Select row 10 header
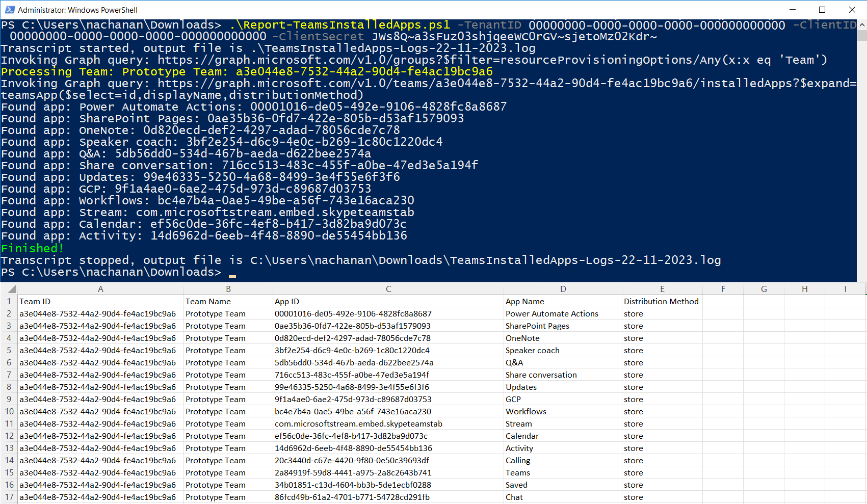This screenshot has width=867, height=504. [9, 411]
